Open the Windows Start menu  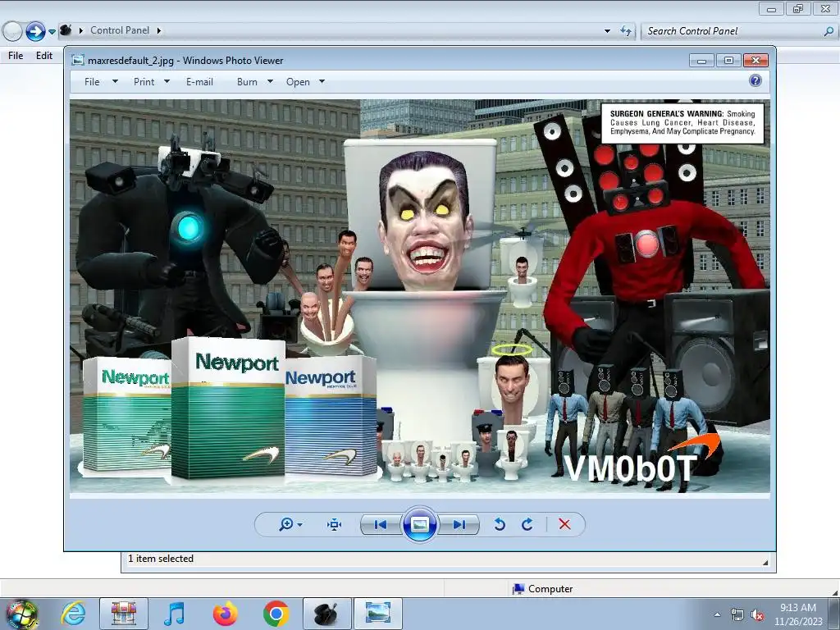point(22,614)
